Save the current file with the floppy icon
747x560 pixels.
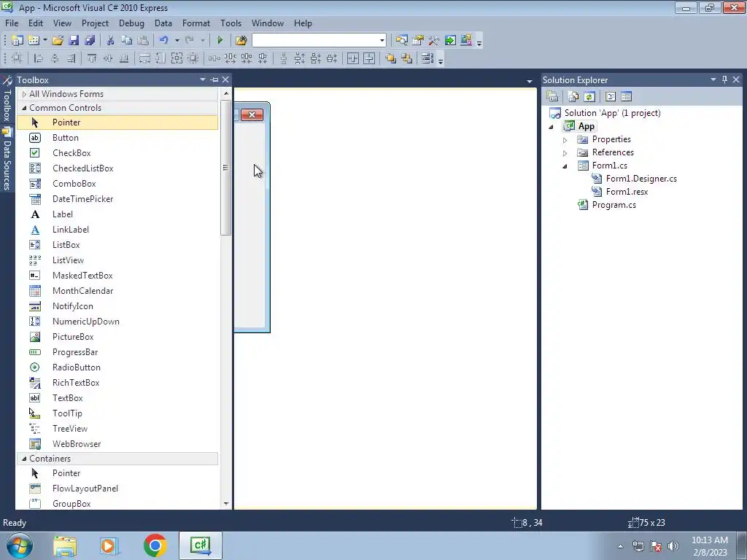[74, 41]
